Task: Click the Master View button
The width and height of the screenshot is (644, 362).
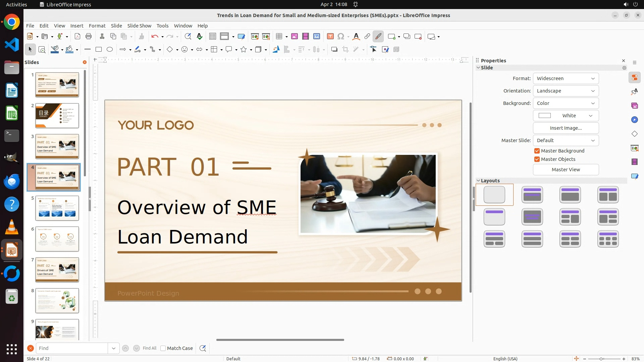Action: click(566, 170)
